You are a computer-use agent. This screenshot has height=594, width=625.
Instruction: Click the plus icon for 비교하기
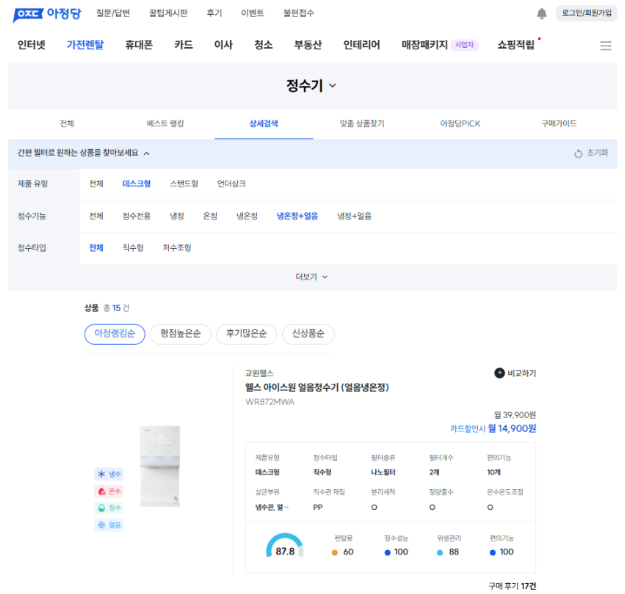coord(500,373)
